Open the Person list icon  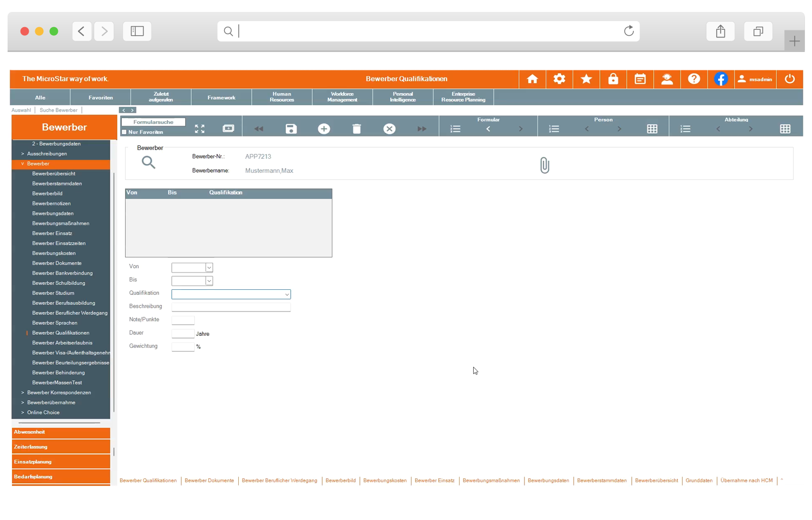(x=554, y=129)
